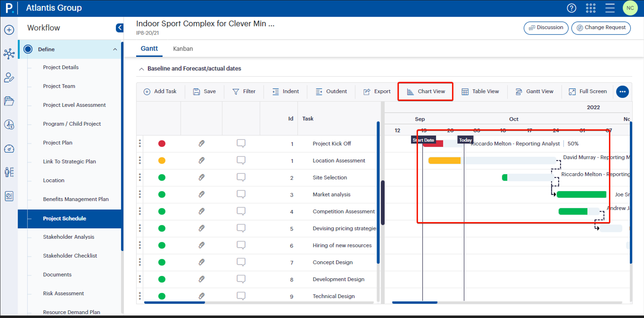Click the Market analysis green Gantt bar
The width and height of the screenshot is (644, 318).
click(x=581, y=194)
